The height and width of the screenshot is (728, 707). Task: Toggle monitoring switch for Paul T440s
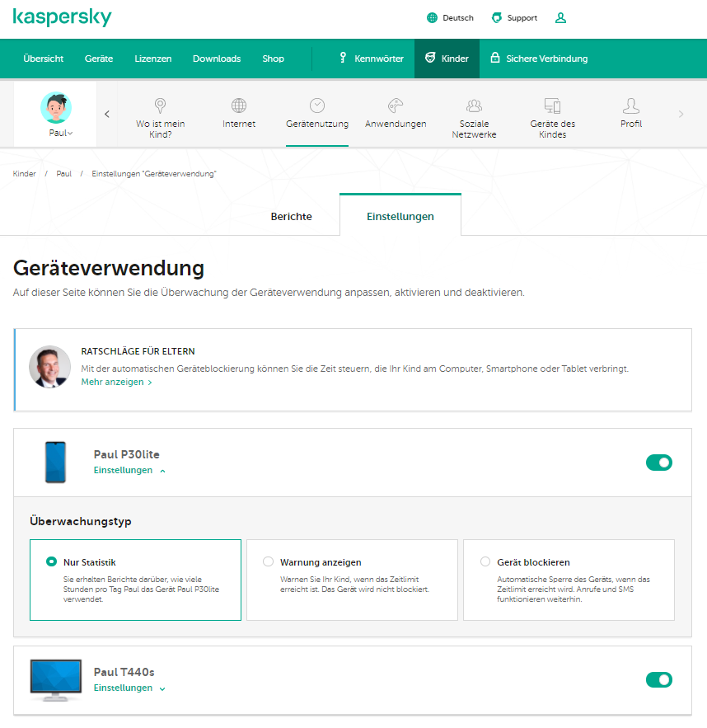pyautogui.click(x=658, y=679)
